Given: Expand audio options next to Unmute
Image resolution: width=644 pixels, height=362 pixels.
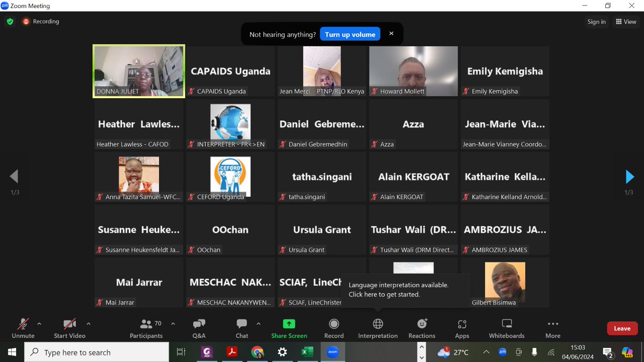Looking at the screenshot, I should coord(40,323).
